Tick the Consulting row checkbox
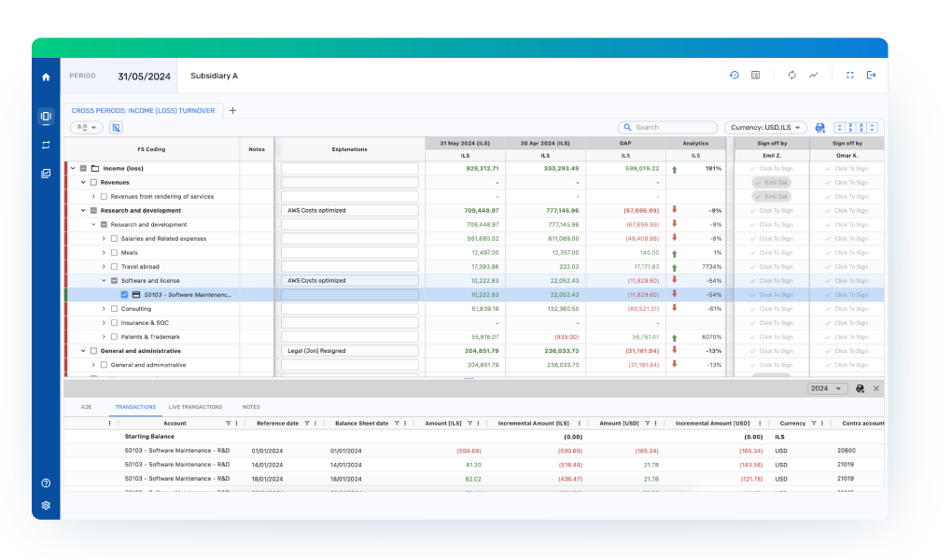The height and width of the screenshot is (560, 952). tap(114, 309)
